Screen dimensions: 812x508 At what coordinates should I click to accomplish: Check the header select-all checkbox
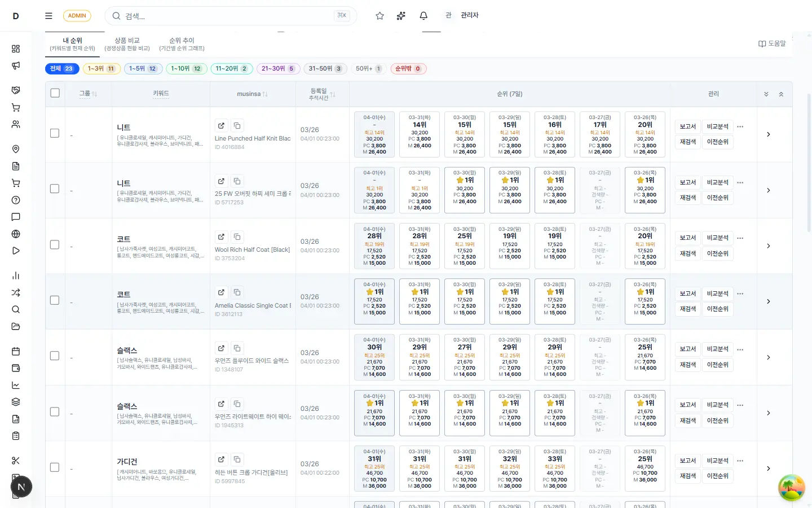pyautogui.click(x=55, y=93)
